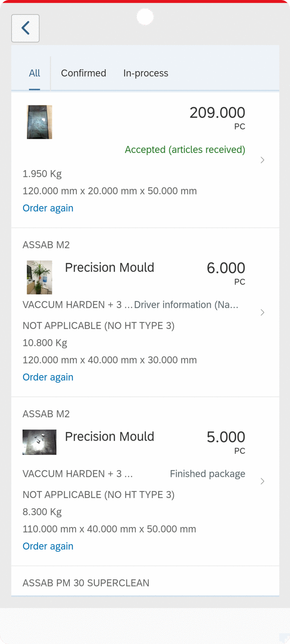Switch to the All tab
This screenshot has height=644, width=290.
point(34,73)
